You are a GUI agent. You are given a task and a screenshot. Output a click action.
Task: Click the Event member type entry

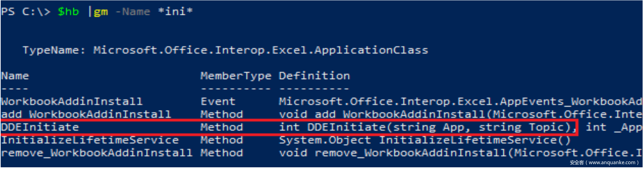[x=218, y=102]
